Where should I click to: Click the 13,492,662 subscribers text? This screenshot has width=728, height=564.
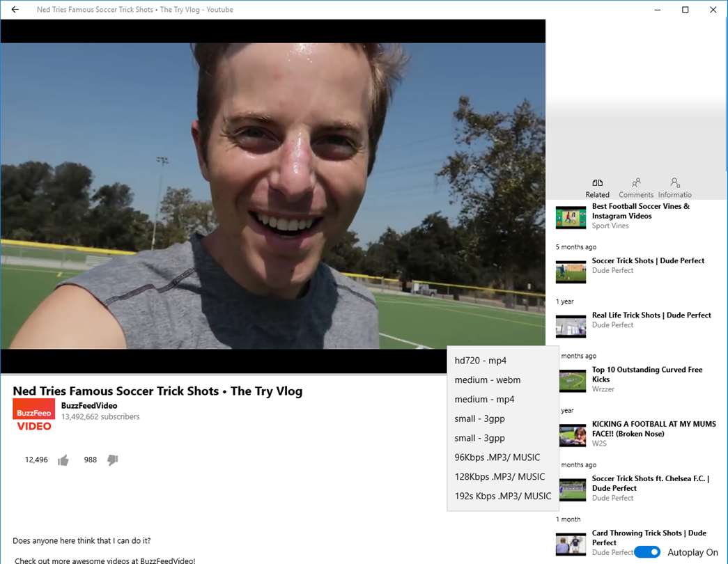point(100,417)
